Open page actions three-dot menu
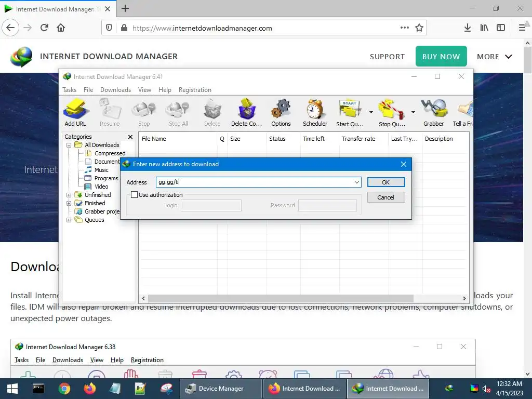The image size is (532, 399). [x=404, y=28]
